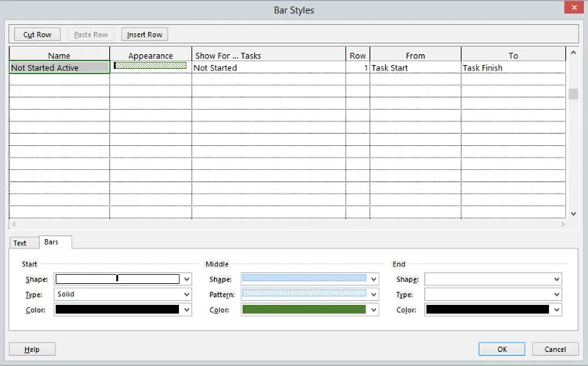
Task: Click the table scroll up arrow
Action: coord(573,53)
